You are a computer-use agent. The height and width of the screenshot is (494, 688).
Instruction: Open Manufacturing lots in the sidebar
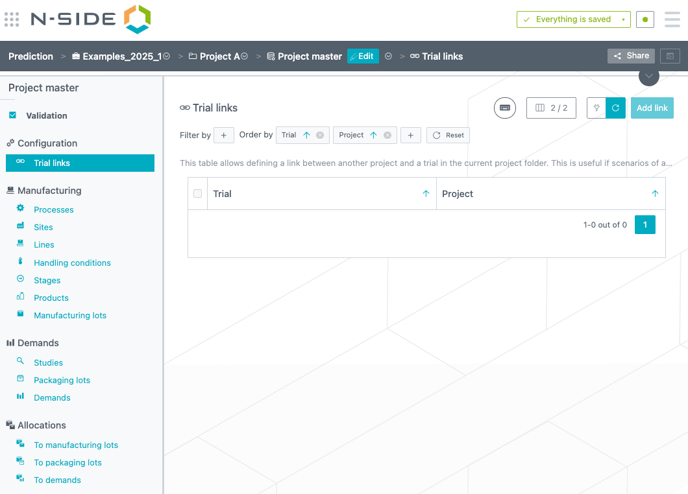(x=70, y=315)
